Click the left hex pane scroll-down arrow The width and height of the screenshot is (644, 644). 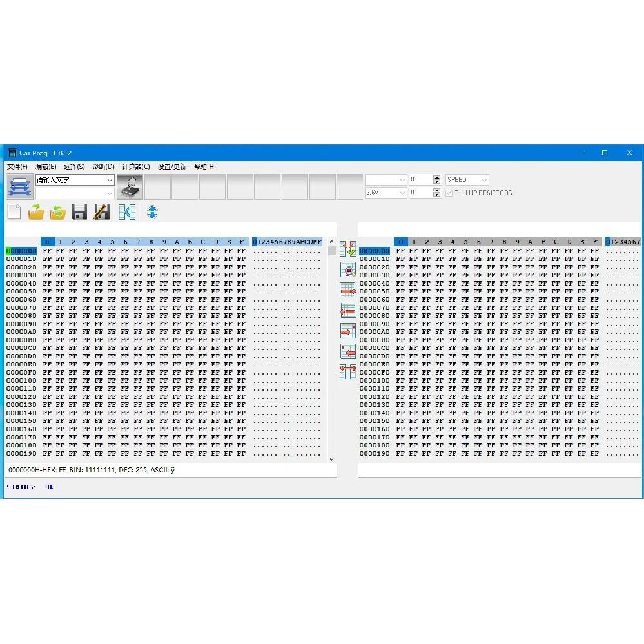click(x=331, y=460)
